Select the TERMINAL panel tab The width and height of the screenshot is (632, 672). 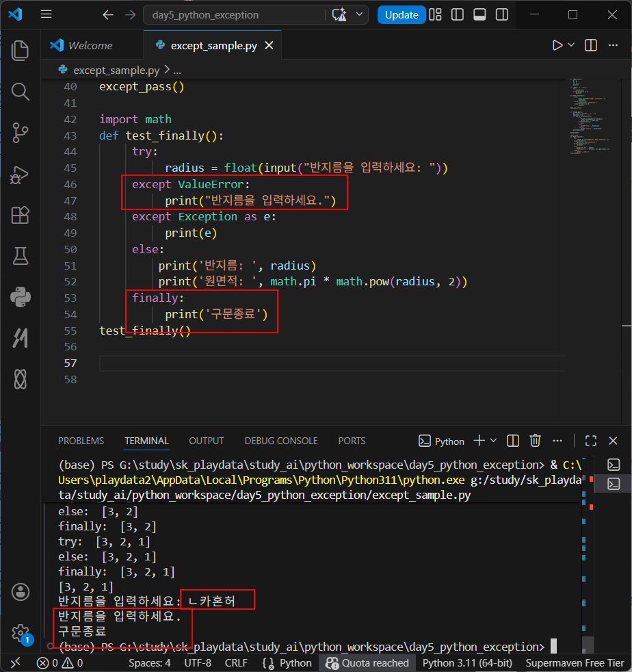tap(146, 441)
